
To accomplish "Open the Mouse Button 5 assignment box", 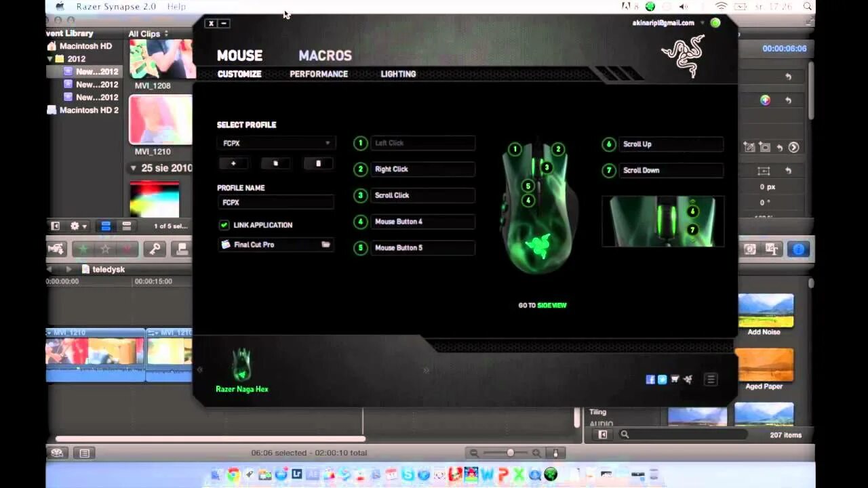I will tap(422, 248).
